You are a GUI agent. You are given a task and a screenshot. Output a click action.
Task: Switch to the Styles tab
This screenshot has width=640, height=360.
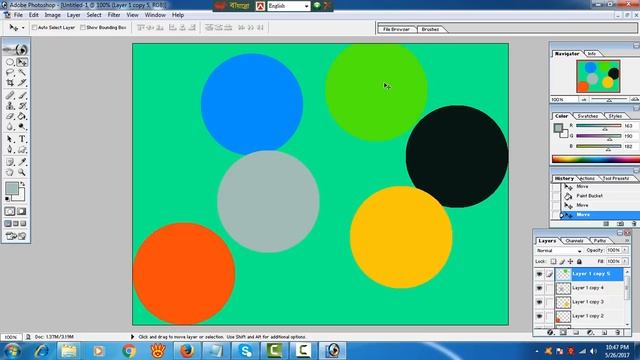(615, 116)
